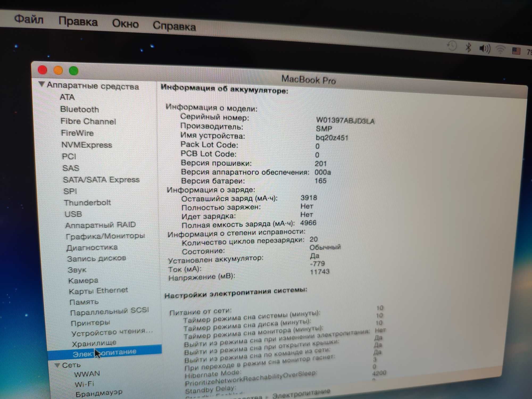Select ATA in the sidebar
The height and width of the screenshot is (399, 532).
67,97
